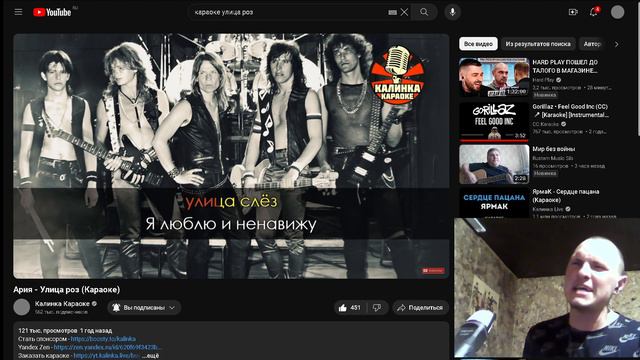
Task: Open the Gorillaz - Feel Good Inc title
Action: [570, 111]
